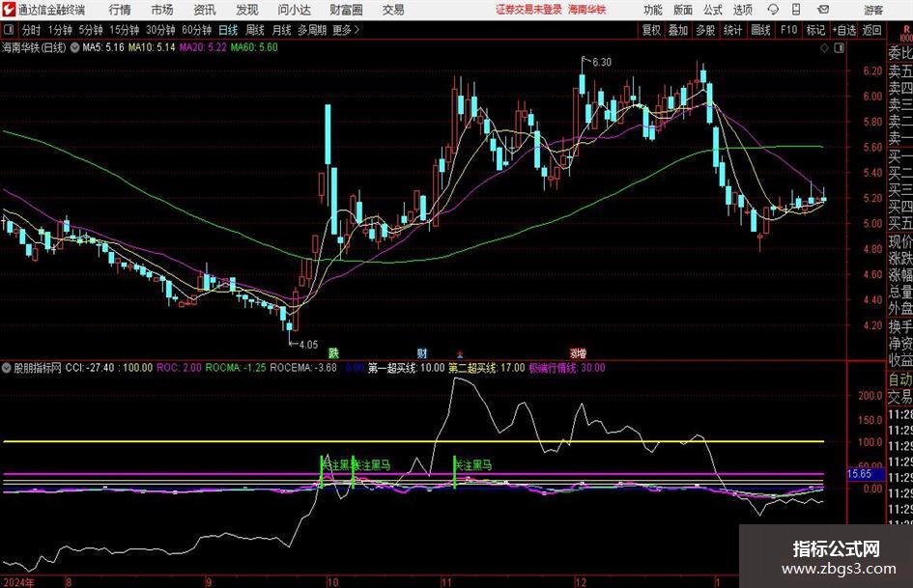The image size is (913, 588).
Task: Toggle the left panel icon beside 分时
Action: pyautogui.click(x=9, y=30)
